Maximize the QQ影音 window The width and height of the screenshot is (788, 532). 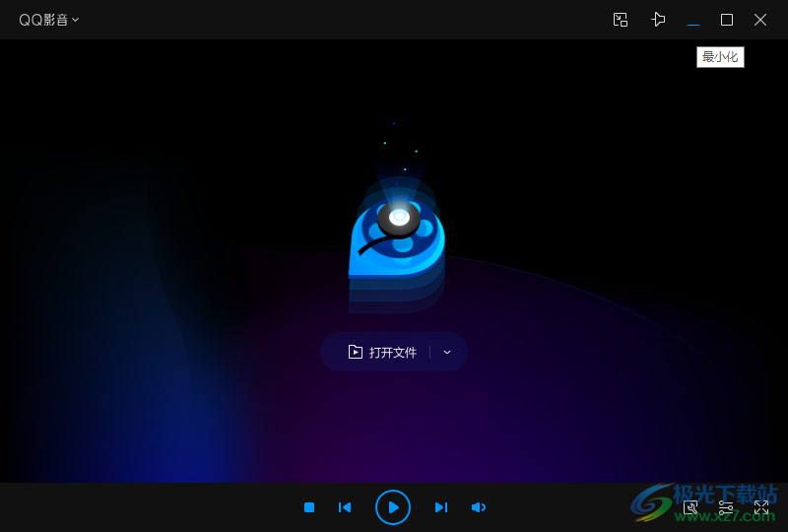[x=727, y=20]
